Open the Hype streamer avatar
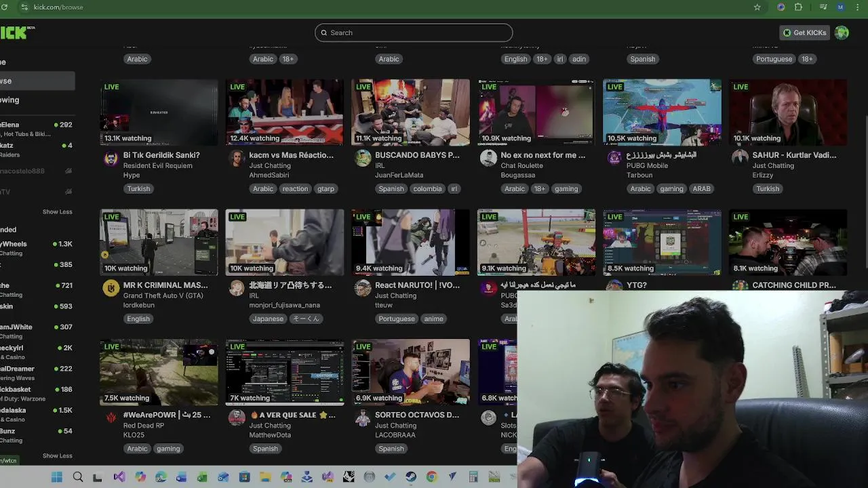Image resolution: width=868 pixels, height=488 pixels. (x=111, y=158)
